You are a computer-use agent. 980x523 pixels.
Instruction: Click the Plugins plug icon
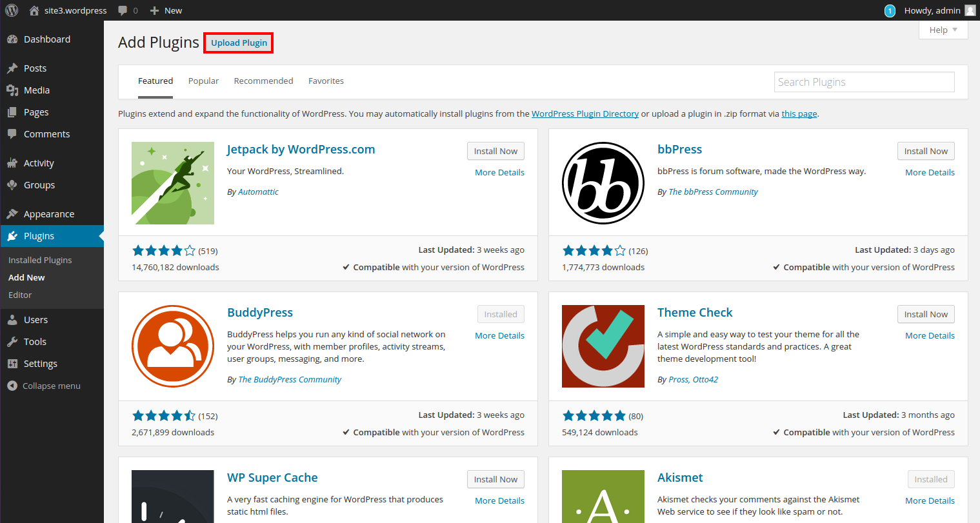point(12,236)
